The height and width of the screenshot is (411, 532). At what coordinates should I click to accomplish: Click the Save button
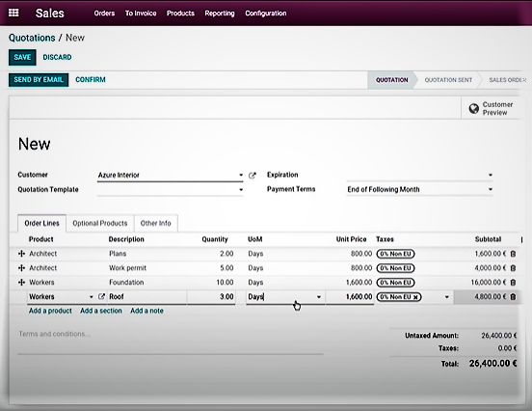22,57
